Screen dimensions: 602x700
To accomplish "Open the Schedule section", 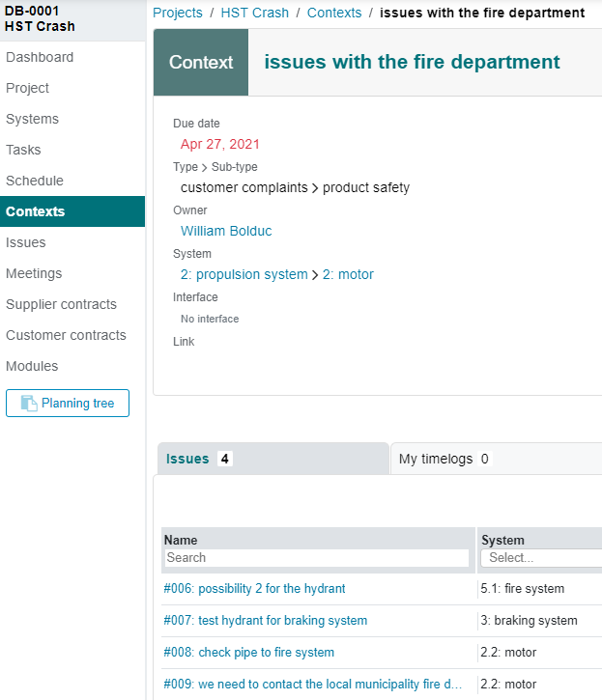I will 35,181.
